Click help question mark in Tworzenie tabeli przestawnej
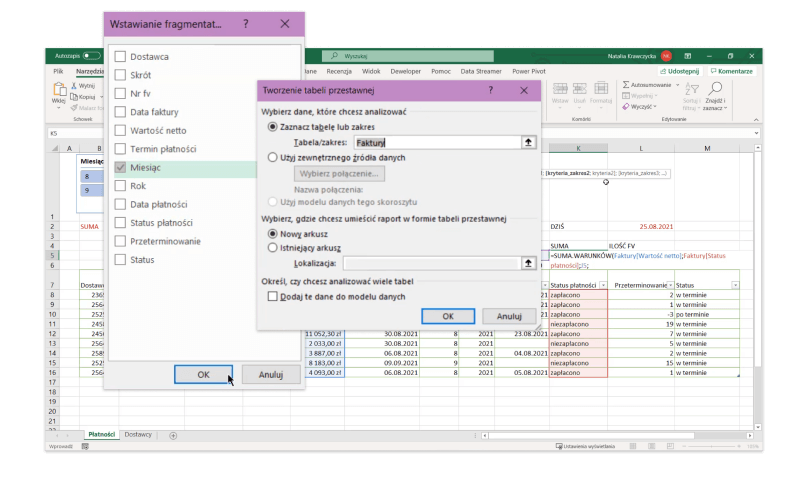 point(490,90)
